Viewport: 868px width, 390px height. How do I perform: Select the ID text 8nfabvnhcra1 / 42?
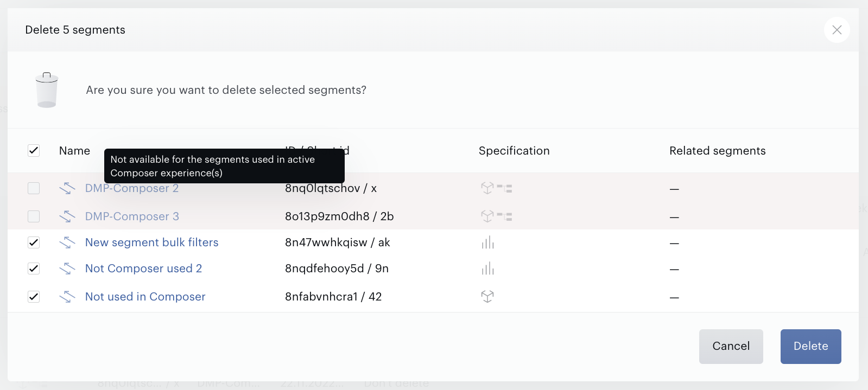click(333, 297)
